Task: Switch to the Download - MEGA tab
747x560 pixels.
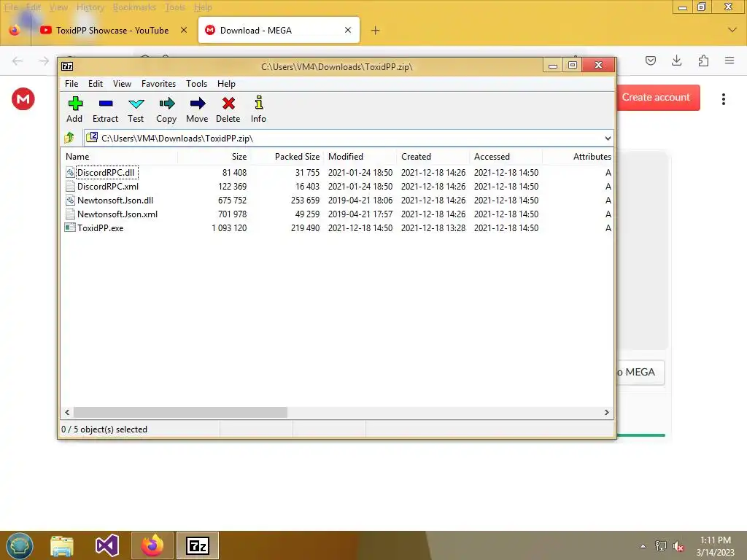Action: (x=279, y=30)
